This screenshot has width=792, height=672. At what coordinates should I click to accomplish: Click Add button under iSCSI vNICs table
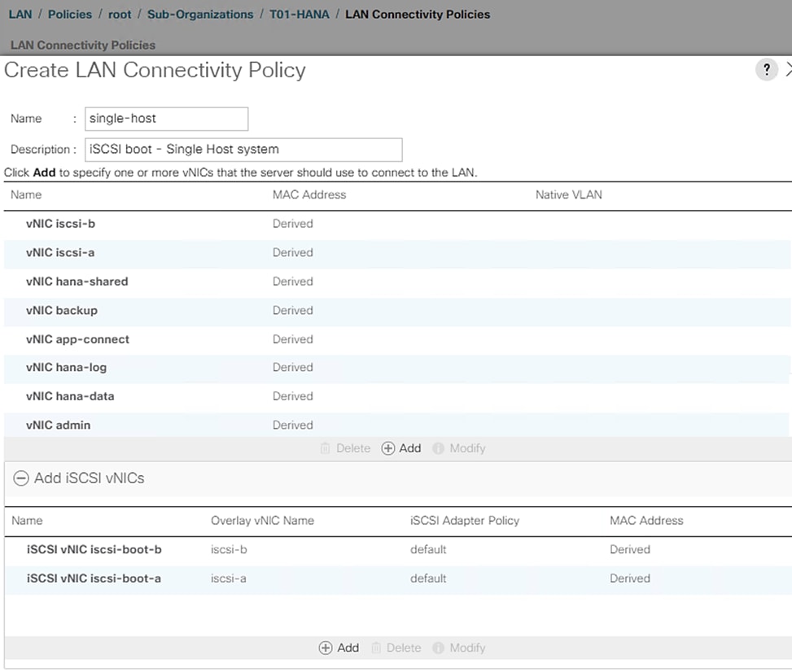[x=339, y=648]
